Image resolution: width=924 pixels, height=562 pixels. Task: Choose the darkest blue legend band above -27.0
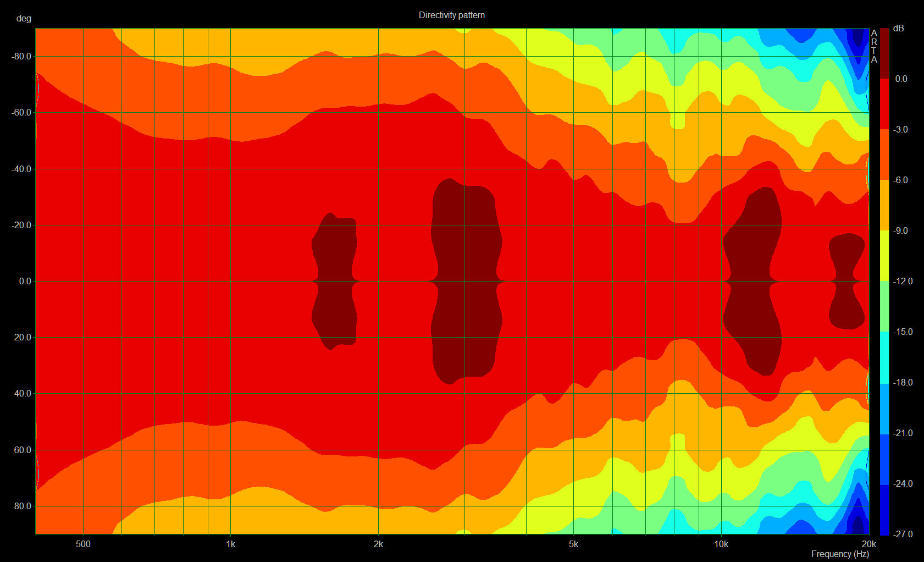point(884,509)
